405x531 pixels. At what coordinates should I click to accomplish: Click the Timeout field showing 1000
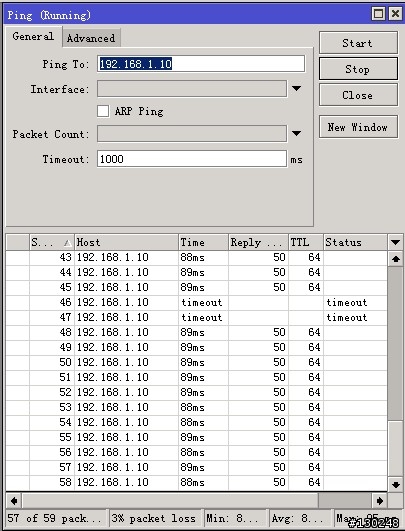(192, 159)
